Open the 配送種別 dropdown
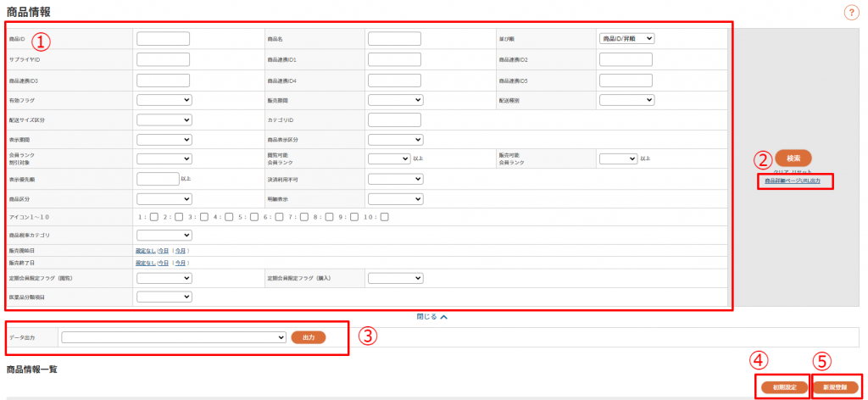This screenshot has width=868, height=400. pos(626,100)
